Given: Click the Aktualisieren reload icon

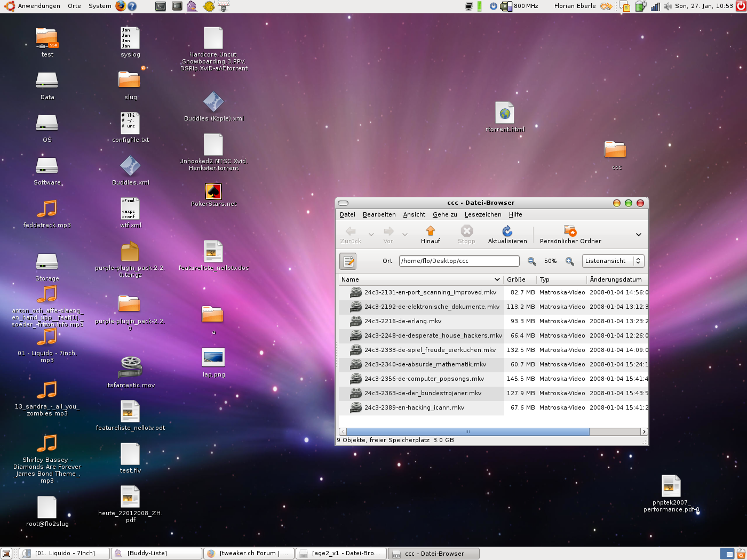Looking at the screenshot, I should tap(507, 231).
